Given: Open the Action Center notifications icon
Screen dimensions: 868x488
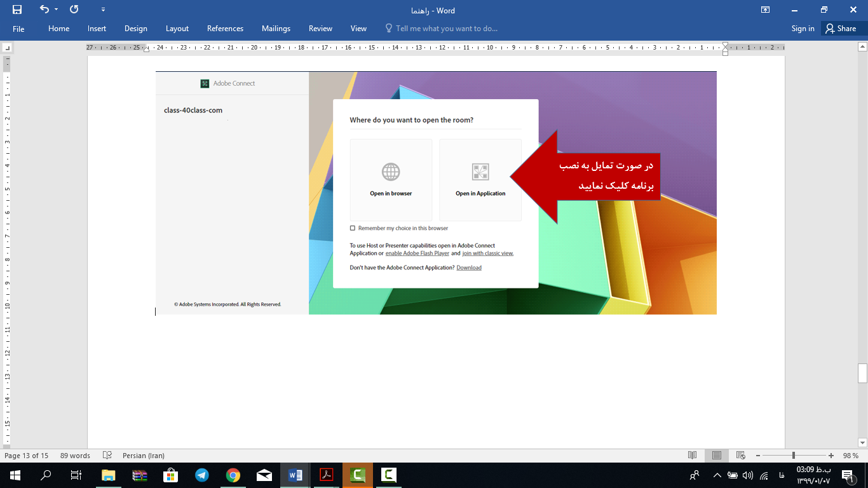Looking at the screenshot, I should point(848,475).
